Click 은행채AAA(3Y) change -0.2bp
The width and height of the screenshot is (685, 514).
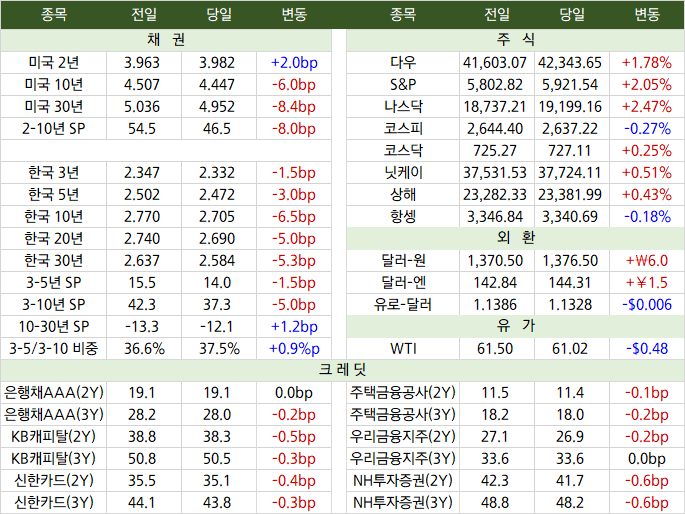pos(294,414)
